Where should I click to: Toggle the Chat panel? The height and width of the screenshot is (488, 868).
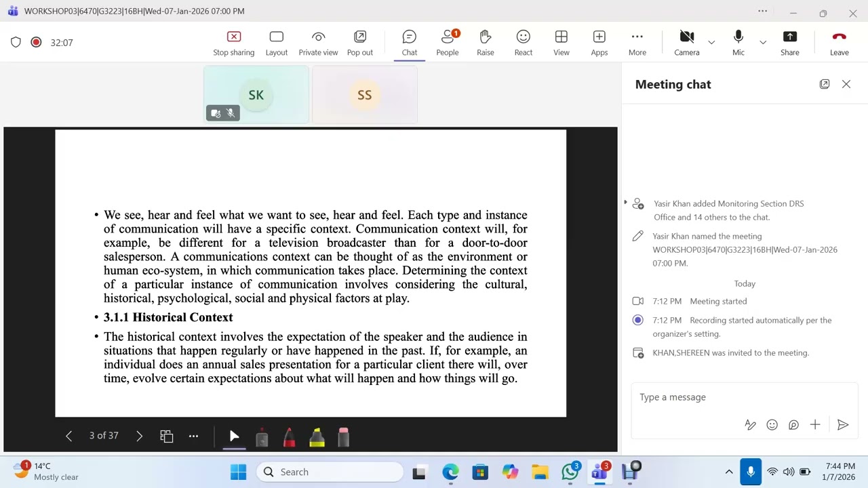coord(410,43)
